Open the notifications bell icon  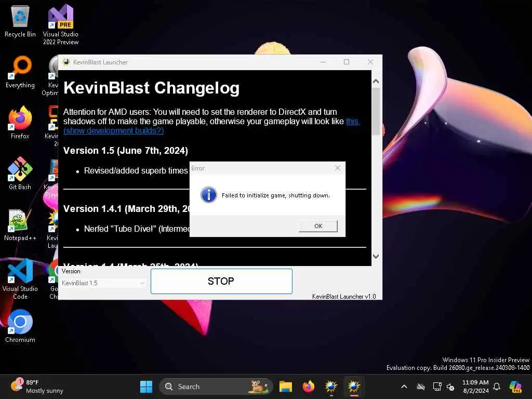[x=497, y=387]
